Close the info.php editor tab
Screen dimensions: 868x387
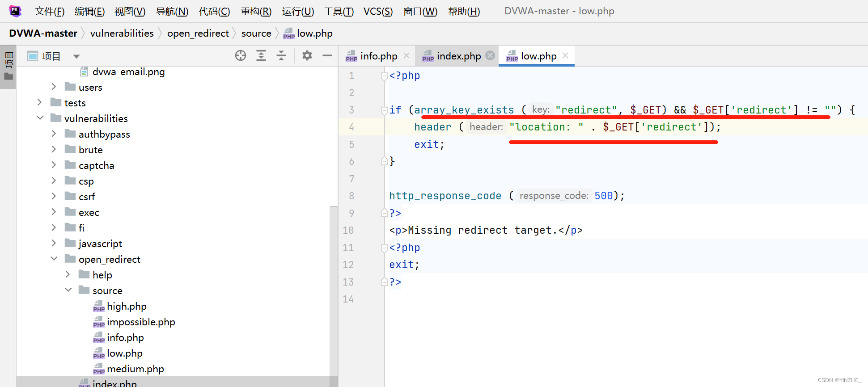(406, 55)
